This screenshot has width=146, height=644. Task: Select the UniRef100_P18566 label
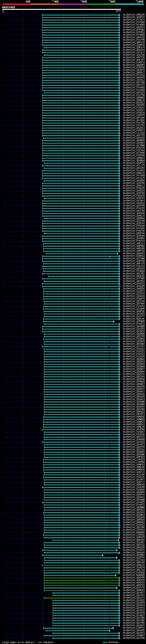(x=134, y=490)
